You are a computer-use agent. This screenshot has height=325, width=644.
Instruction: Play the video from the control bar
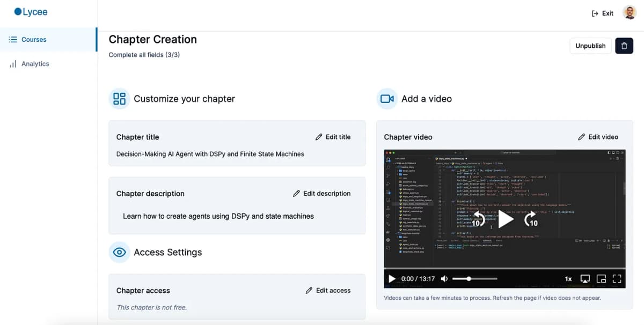tap(392, 279)
